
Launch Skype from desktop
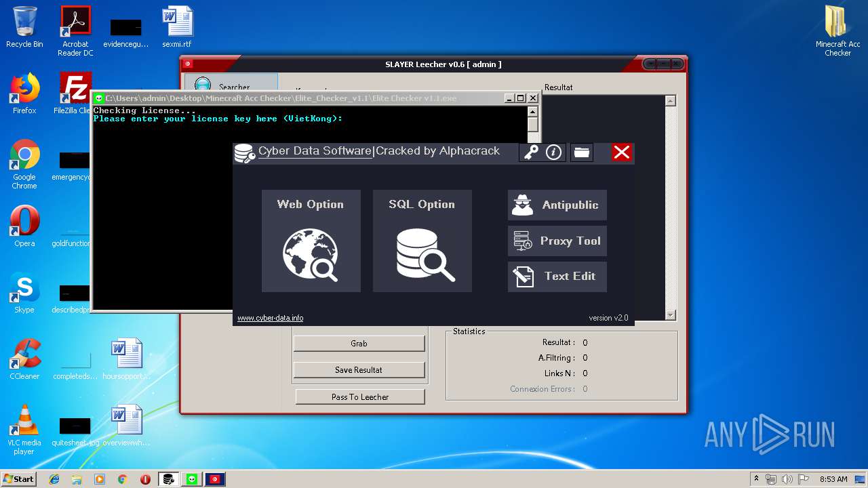(x=24, y=293)
